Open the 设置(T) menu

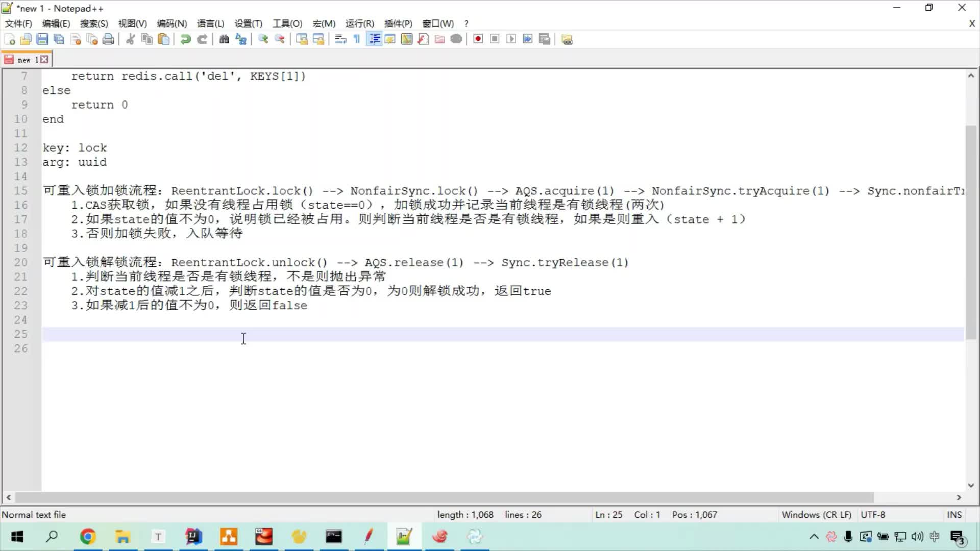[x=249, y=23]
